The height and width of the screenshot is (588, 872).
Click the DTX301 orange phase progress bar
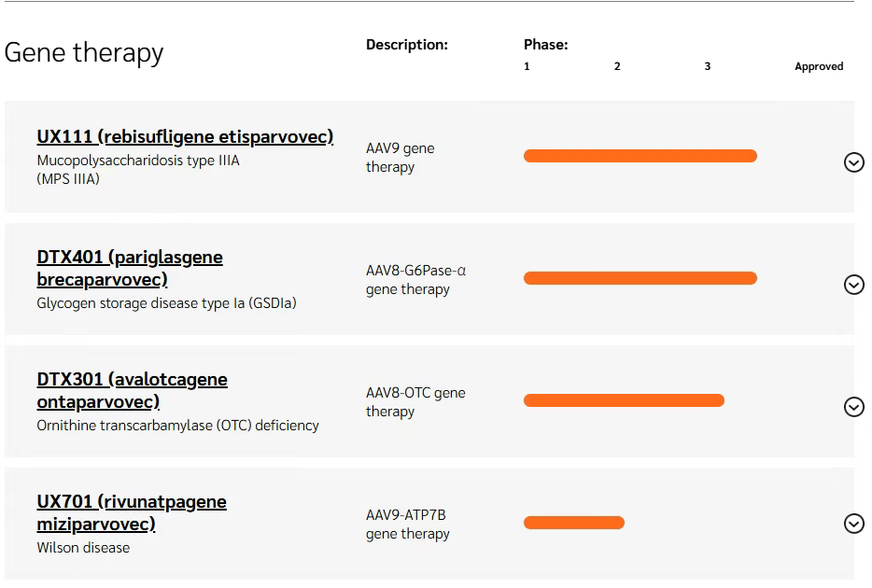tap(624, 400)
